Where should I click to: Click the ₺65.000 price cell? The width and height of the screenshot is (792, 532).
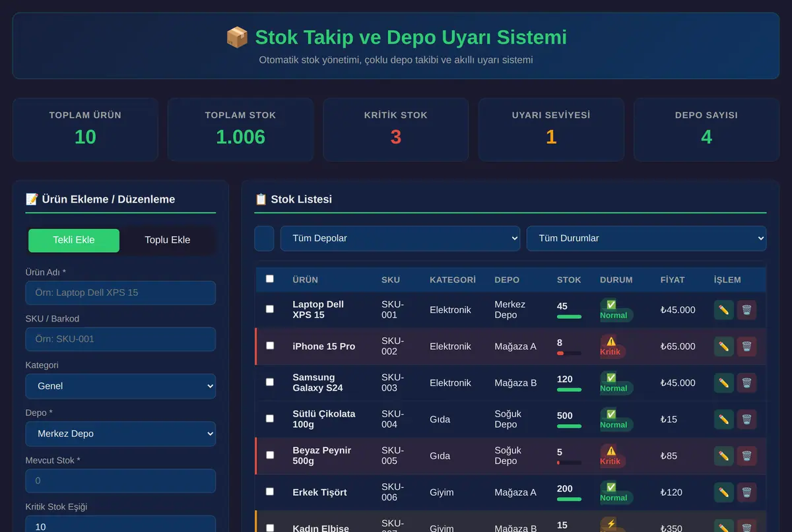coord(678,347)
